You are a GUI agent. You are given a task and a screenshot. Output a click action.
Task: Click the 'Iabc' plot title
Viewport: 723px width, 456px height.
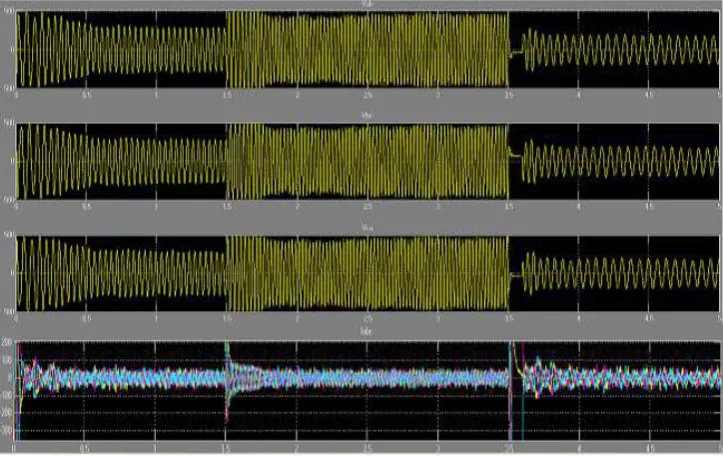366,332
